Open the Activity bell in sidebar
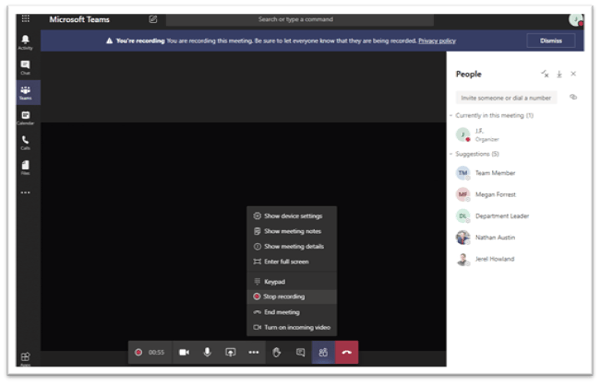 point(25,42)
